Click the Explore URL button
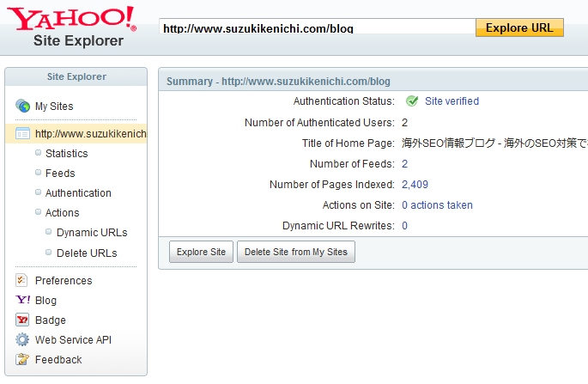The width and height of the screenshot is (588, 384). coord(519,27)
